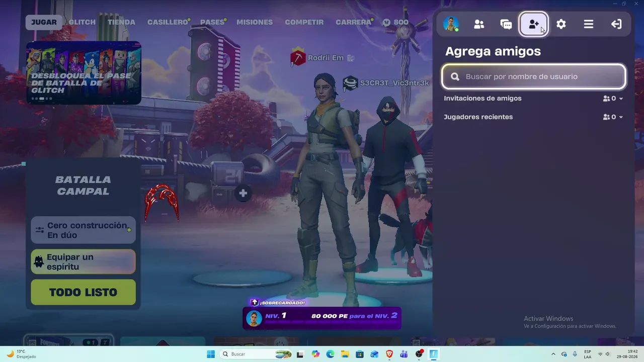Click the magnifier icon in friend search
Image resolution: width=644 pixels, height=362 pixels.
455,76
